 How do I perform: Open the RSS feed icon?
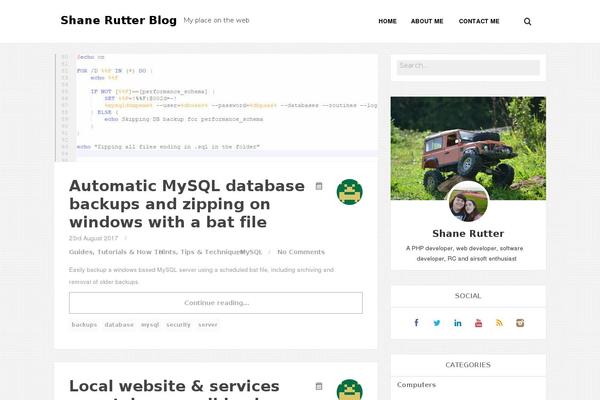[499, 323]
